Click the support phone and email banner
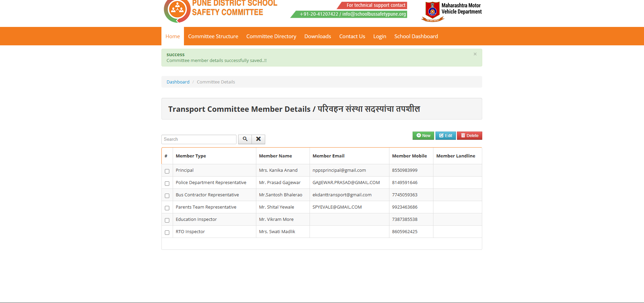This screenshot has height=303, width=644. tap(349, 14)
